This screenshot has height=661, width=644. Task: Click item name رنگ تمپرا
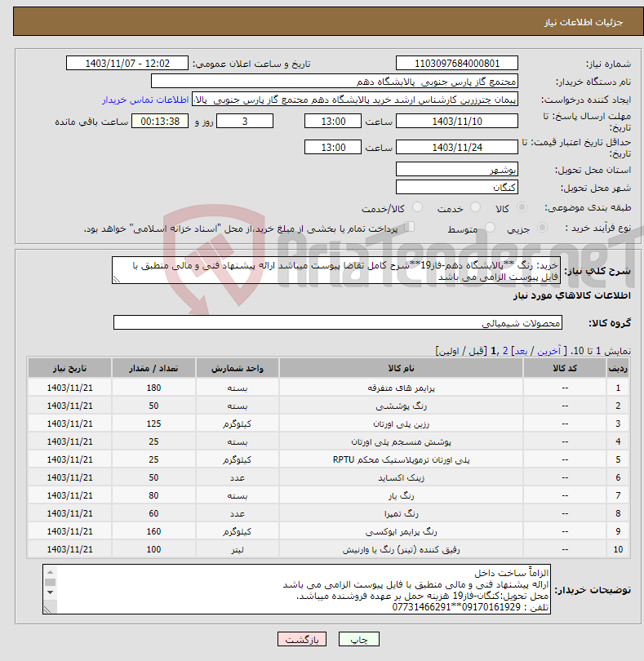401,513
